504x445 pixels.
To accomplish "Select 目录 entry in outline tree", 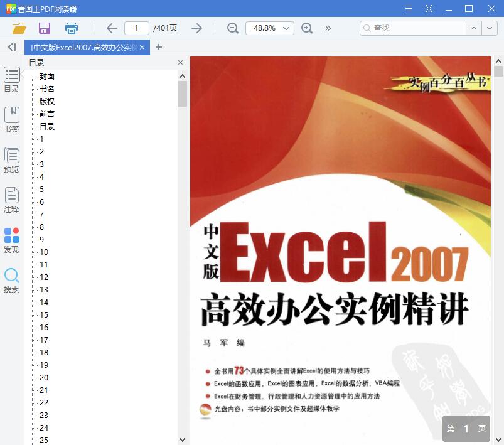I will pyautogui.click(x=47, y=126).
